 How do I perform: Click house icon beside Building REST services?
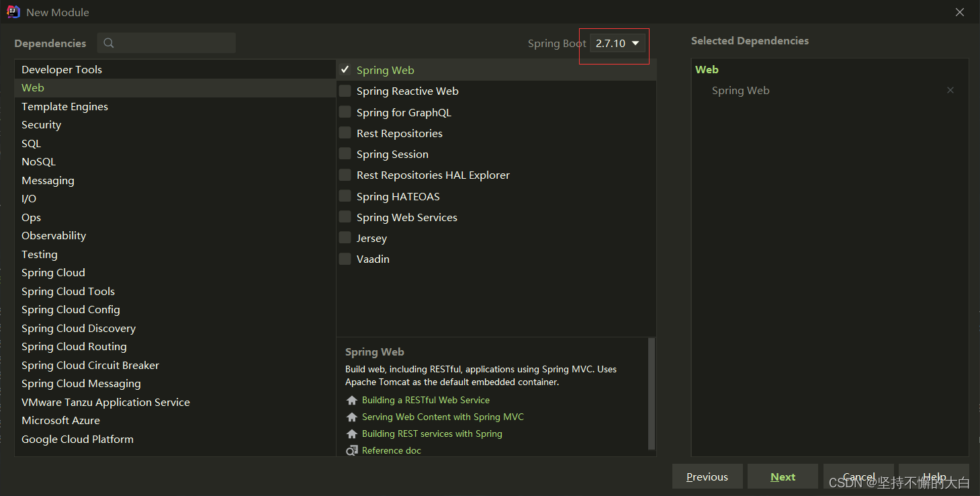pos(352,433)
